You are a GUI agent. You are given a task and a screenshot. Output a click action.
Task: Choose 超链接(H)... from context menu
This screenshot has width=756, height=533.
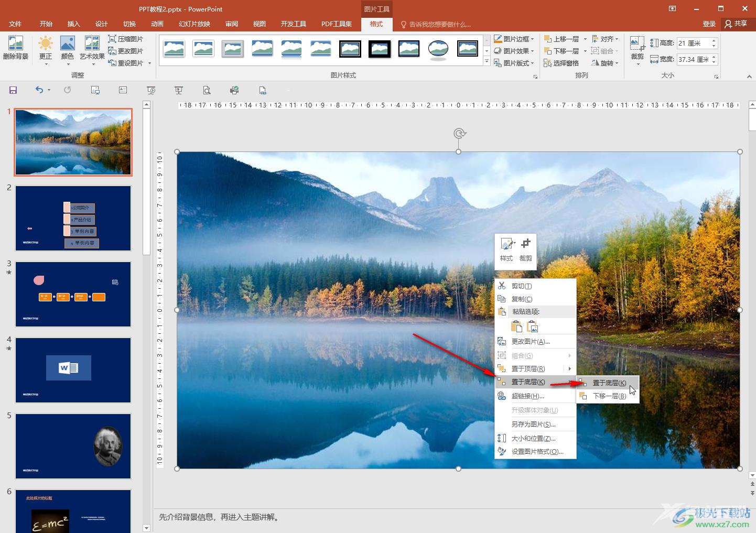[535, 396]
